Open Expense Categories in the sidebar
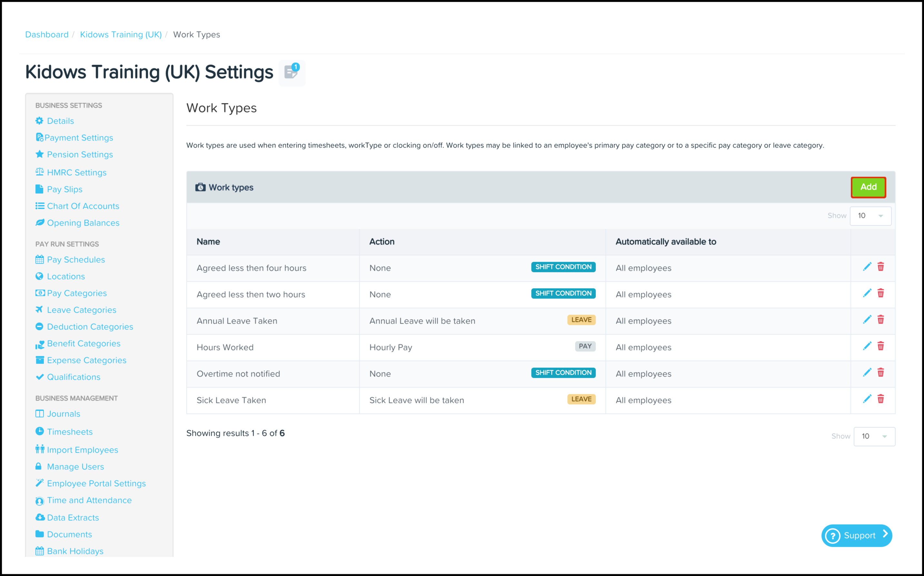The image size is (924, 576). [87, 360]
